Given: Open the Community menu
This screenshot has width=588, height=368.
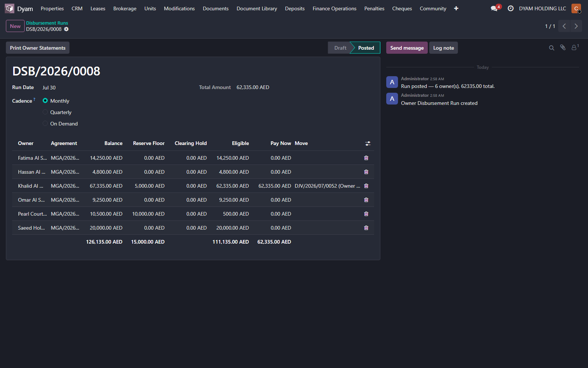Looking at the screenshot, I should tap(433, 8).
